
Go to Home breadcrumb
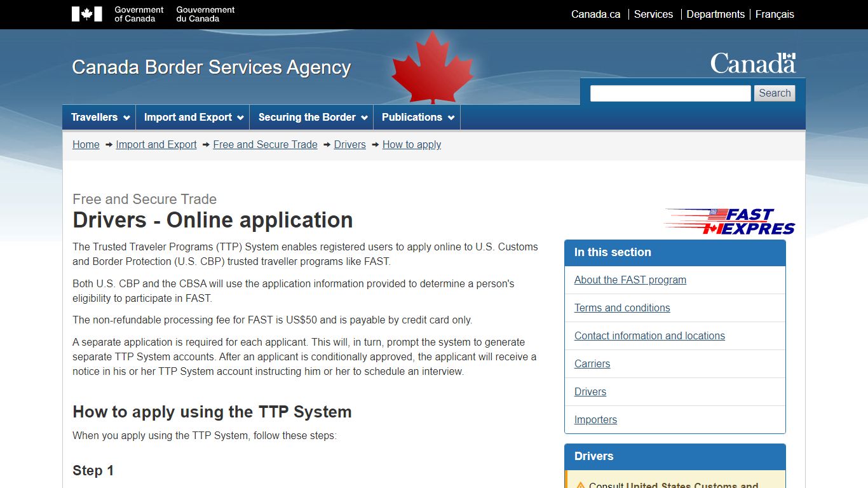[86, 145]
